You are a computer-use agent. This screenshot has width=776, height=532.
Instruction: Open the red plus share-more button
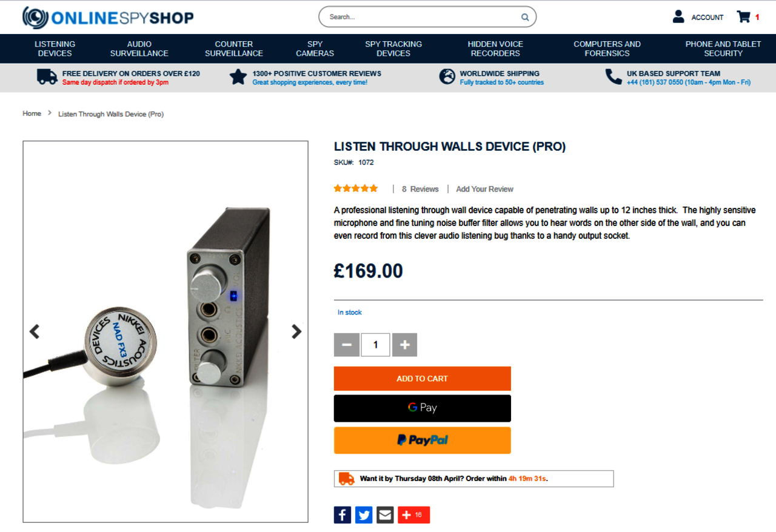tap(413, 515)
